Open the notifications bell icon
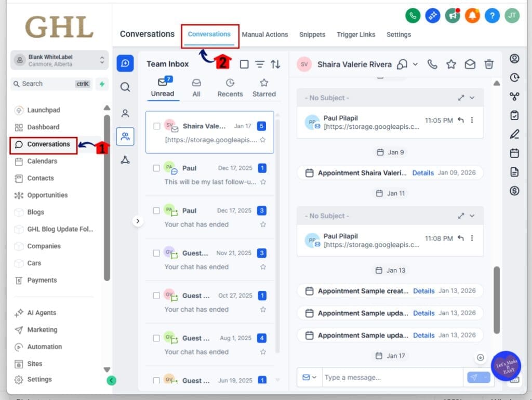 pos(472,16)
